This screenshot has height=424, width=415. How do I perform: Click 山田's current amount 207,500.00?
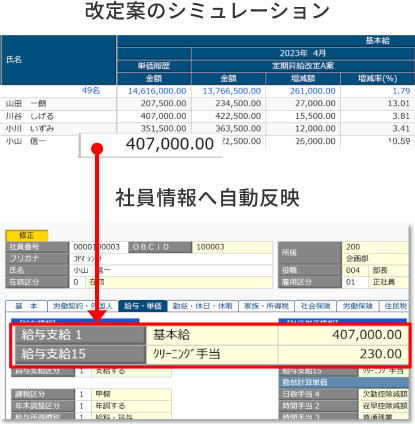(x=163, y=103)
